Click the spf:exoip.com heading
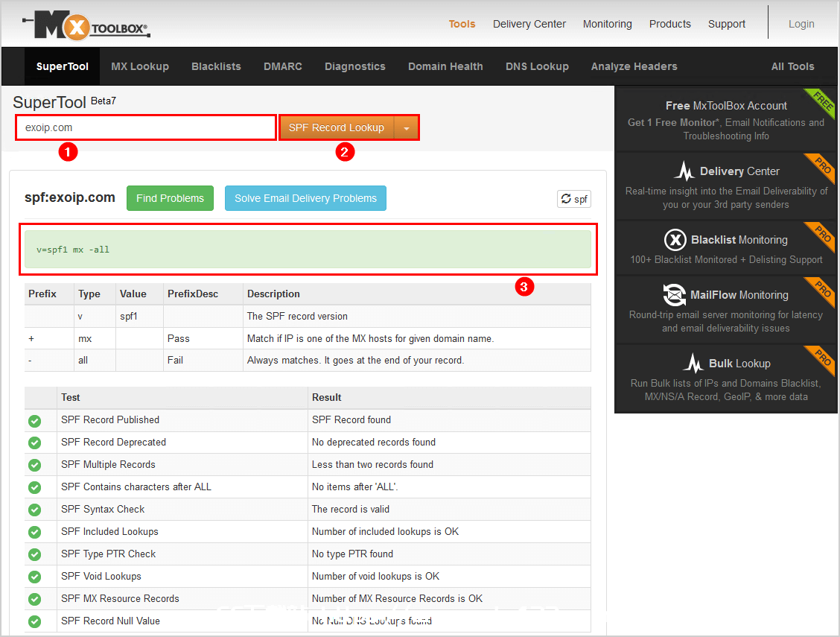The image size is (840, 637). tap(70, 197)
